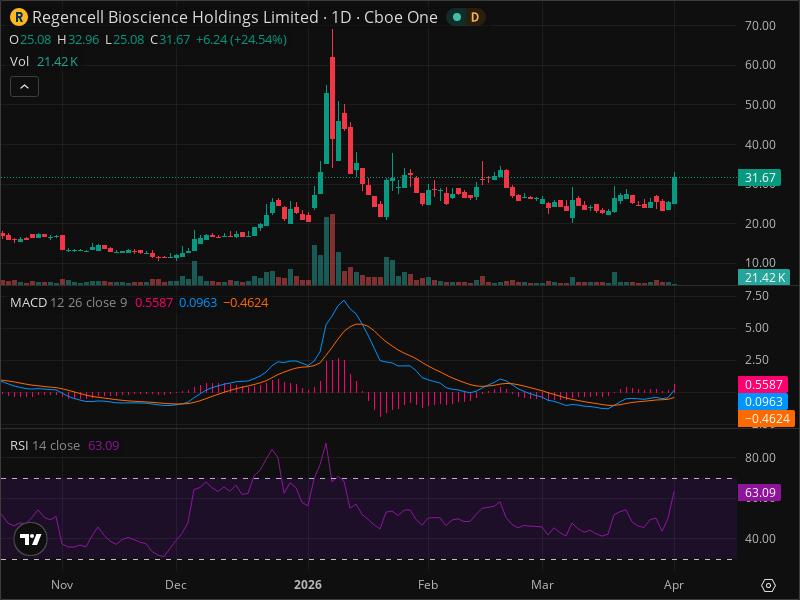Click the Regencell yellow R symbol logo

click(x=19, y=17)
